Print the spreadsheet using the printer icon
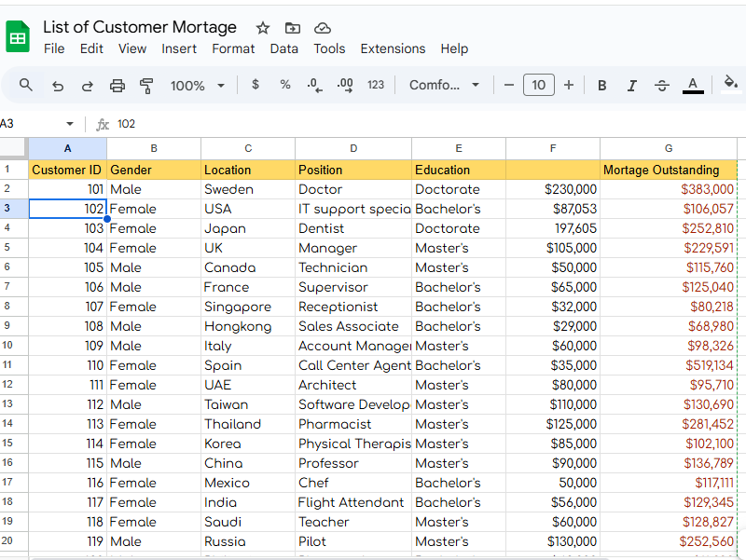Image resolution: width=746 pixels, height=560 pixels. tap(117, 86)
